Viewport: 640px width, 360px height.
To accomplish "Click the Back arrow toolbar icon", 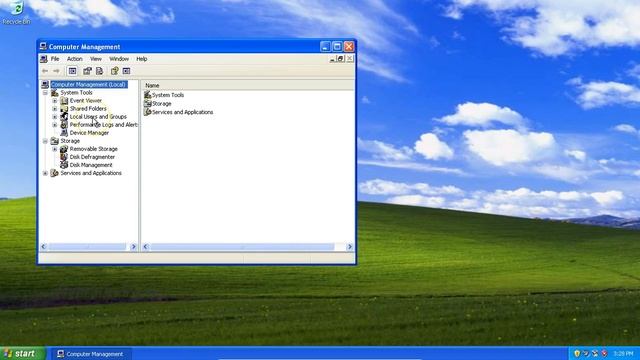I will (45, 71).
